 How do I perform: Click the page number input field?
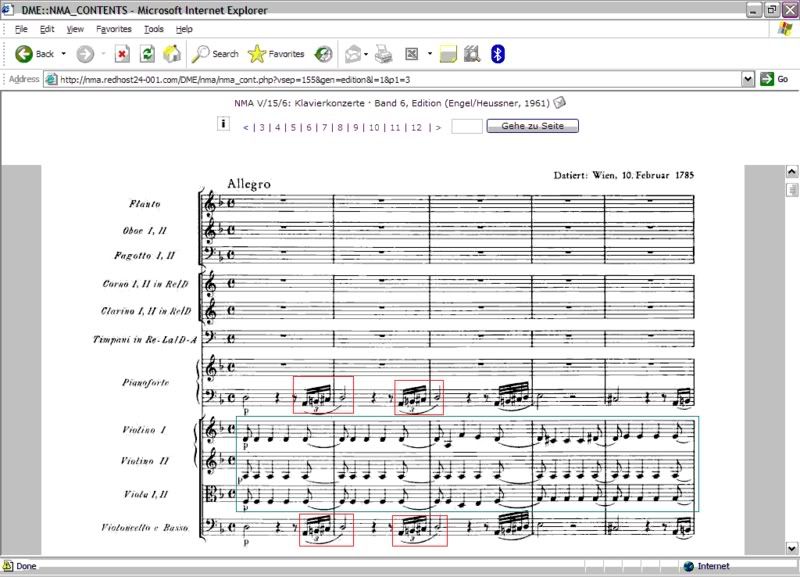click(467, 126)
